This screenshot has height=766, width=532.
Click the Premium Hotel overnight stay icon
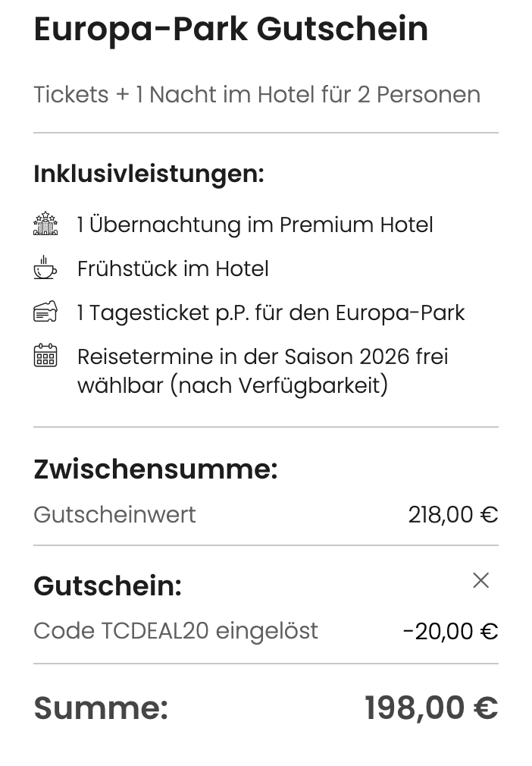[46, 224]
